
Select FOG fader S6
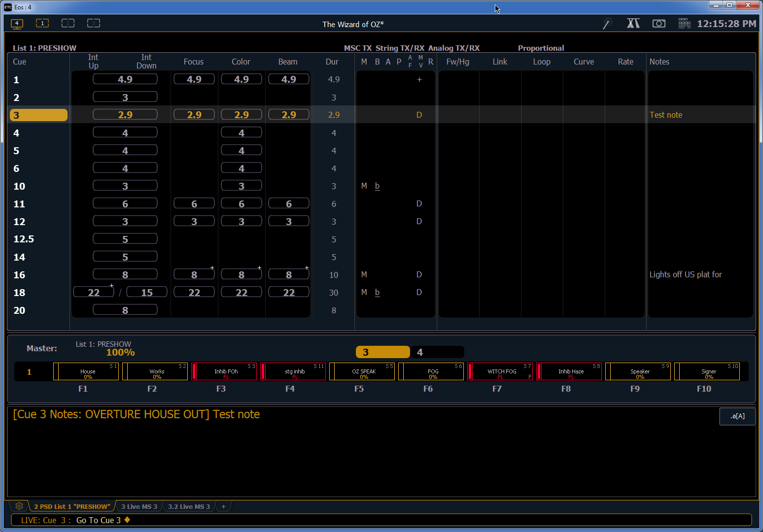[x=431, y=371]
